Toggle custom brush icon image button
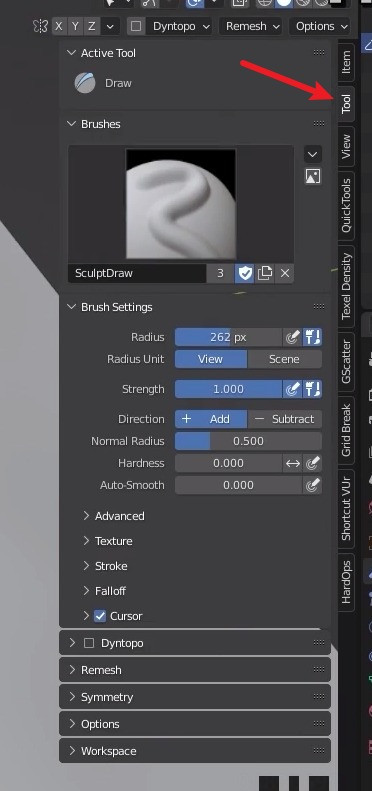 [313, 176]
